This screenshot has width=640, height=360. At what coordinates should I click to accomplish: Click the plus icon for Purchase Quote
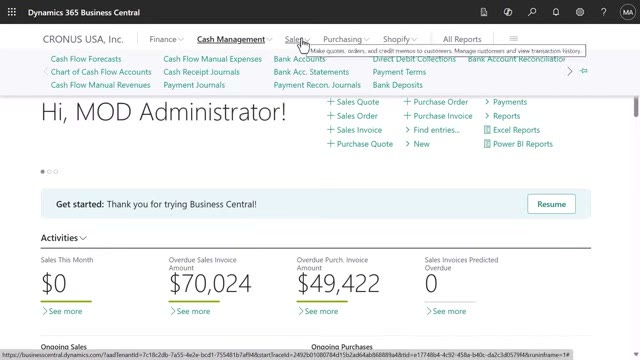pos(331,143)
